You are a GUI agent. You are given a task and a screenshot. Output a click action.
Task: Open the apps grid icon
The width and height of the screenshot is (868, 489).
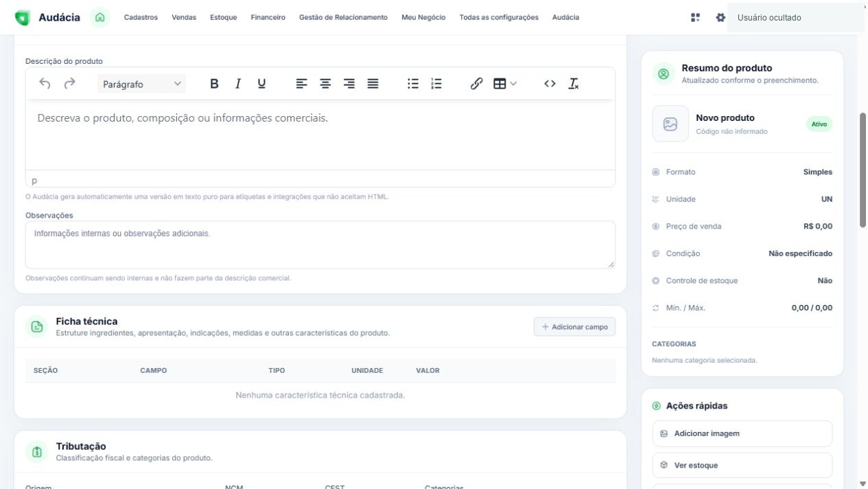[x=695, y=17]
